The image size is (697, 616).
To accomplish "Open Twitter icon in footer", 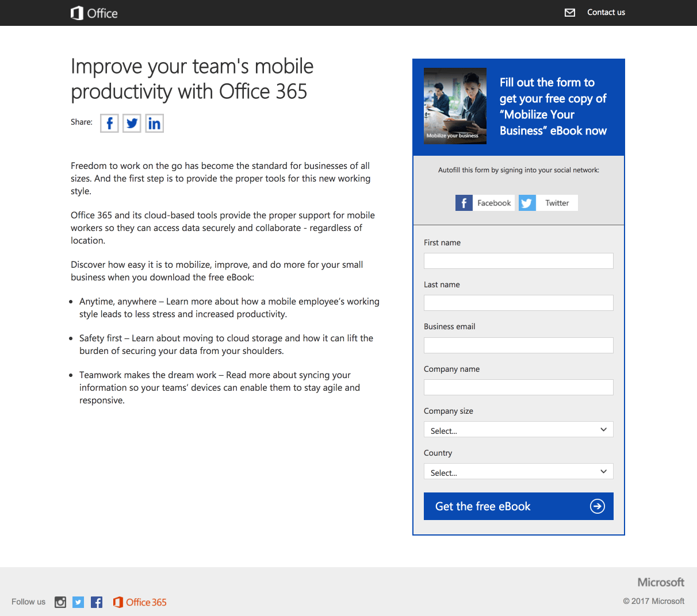I will (78, 602).
